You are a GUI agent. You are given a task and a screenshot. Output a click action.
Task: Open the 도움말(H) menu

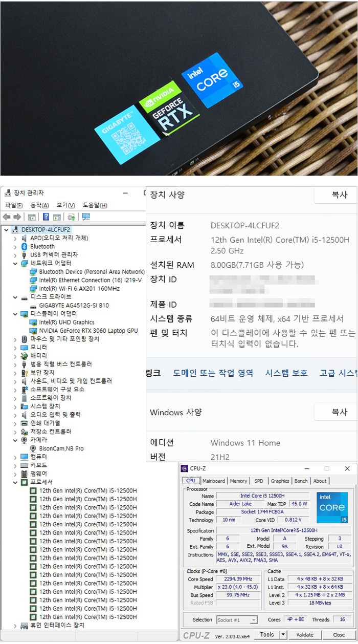coord(95,205)
